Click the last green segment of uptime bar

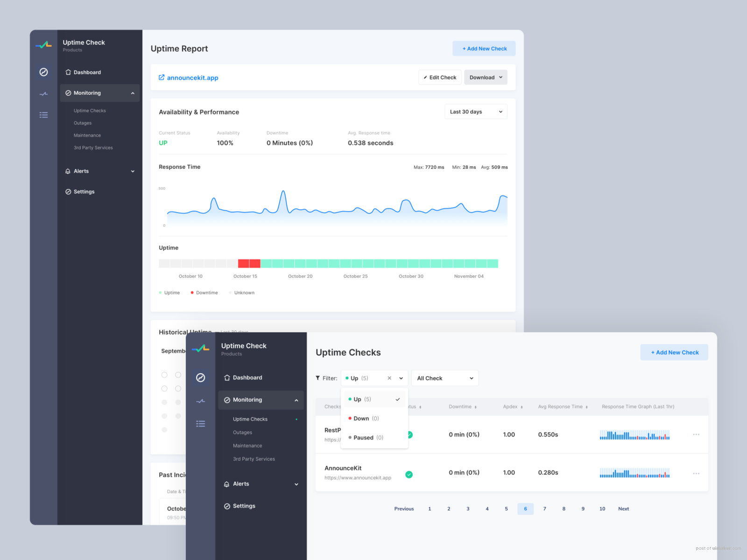coord(493,264)
